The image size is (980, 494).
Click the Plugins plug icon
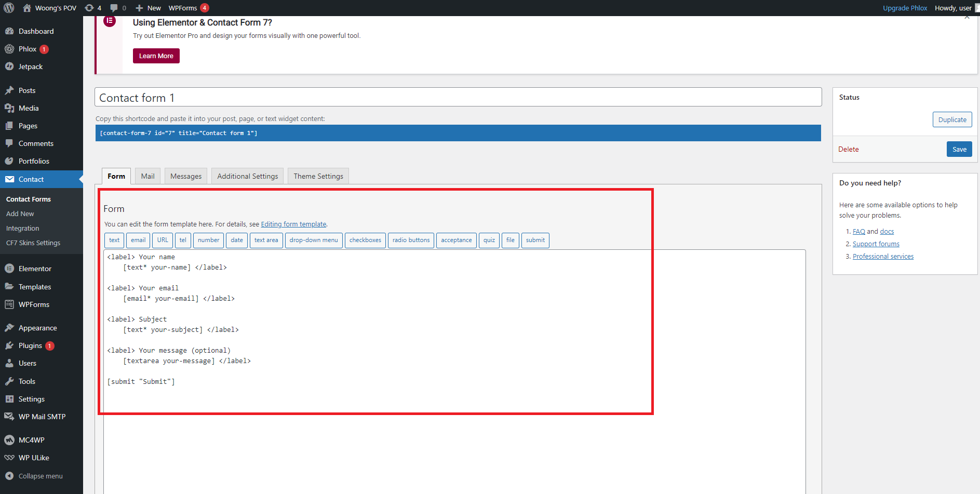pos(9,345)
